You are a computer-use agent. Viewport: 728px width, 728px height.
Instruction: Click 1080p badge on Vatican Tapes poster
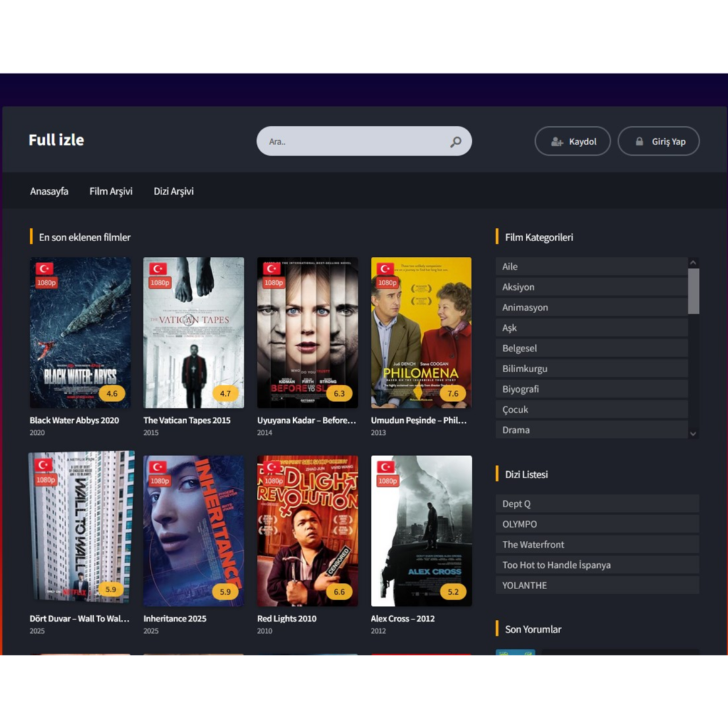coord(160,282)
